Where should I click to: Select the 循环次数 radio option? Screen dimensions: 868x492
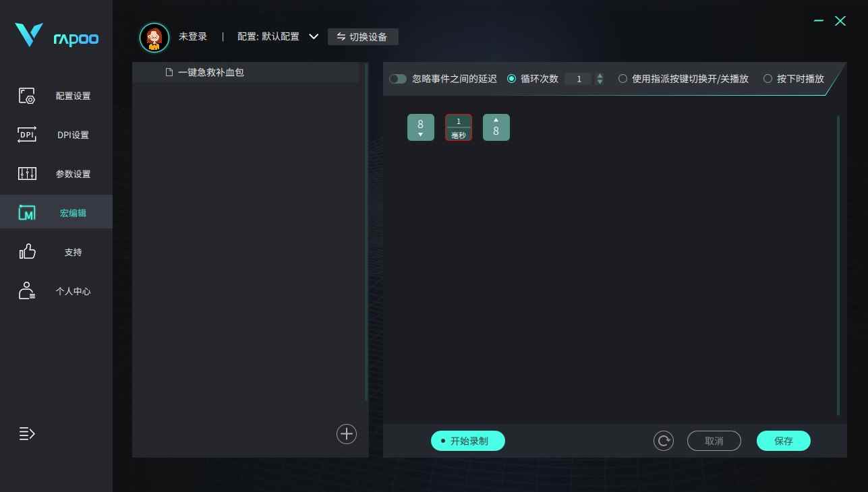(x=511, y=79)
